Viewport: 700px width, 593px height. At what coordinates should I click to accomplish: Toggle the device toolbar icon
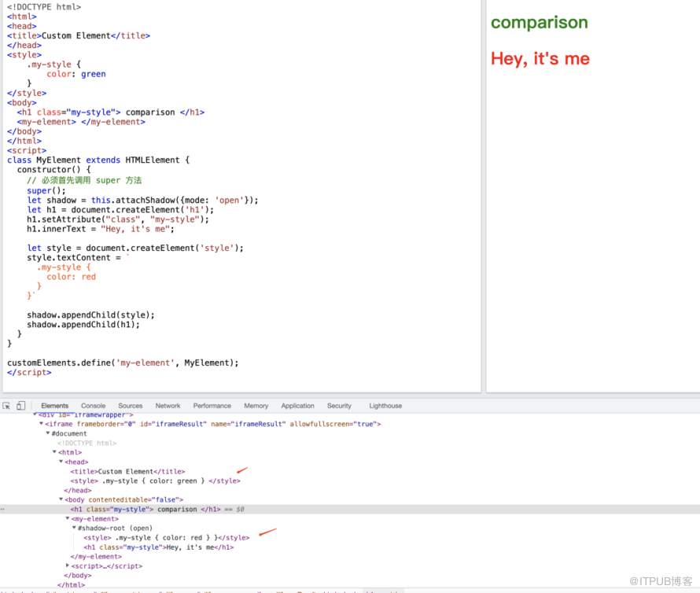(x=21, y=406)
